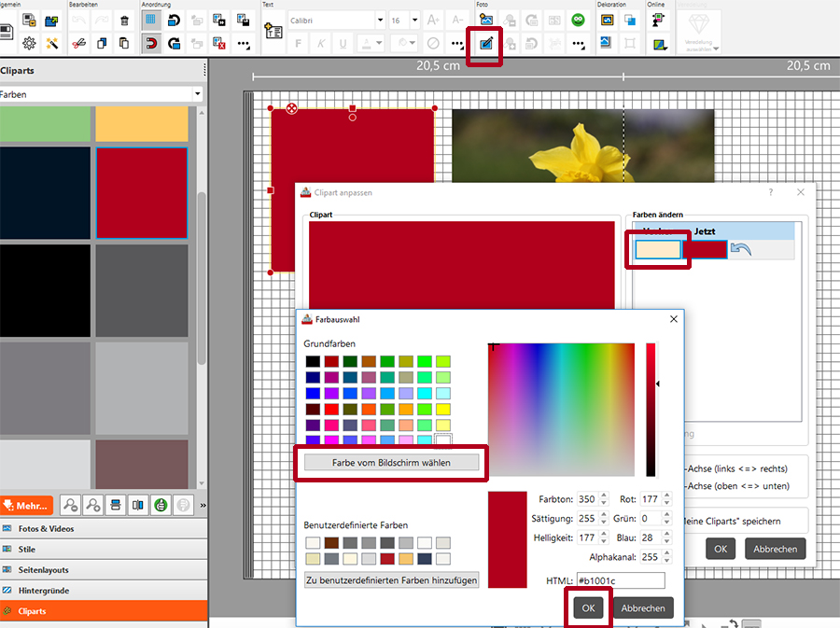Click the red magnet snap icon
This screenshot has width=840, height=628.
[150, 43]
